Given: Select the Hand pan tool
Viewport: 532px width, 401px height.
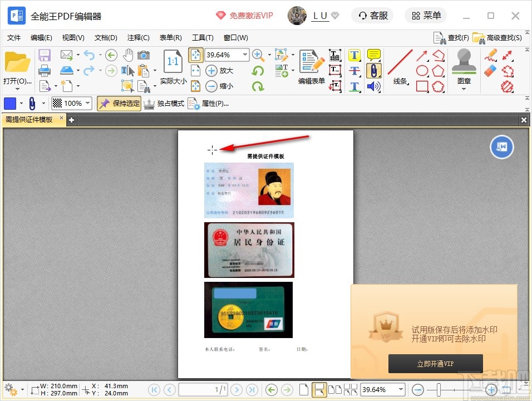Looking at the screenshot, I should [x=128, y=55].
